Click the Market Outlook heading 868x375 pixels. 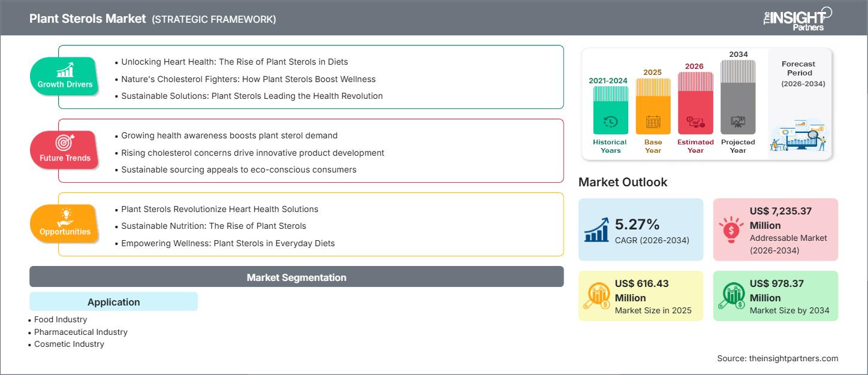623,182
